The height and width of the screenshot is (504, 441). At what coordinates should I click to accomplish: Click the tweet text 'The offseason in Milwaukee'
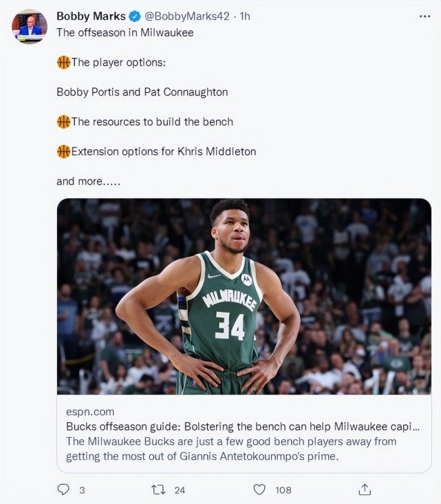(125, 32)
